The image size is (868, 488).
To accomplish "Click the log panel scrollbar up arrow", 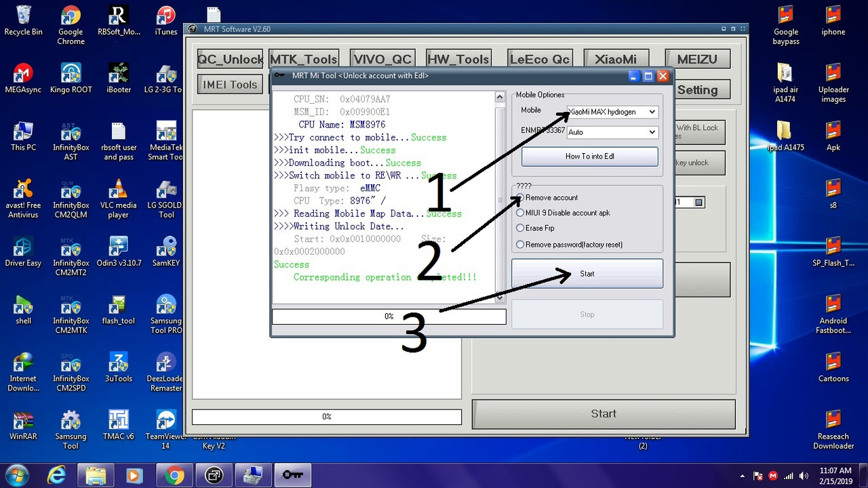I will (x=500, y=97).
